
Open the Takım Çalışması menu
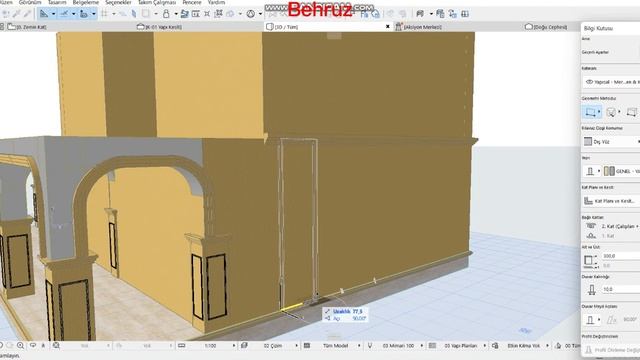point(157,2)
